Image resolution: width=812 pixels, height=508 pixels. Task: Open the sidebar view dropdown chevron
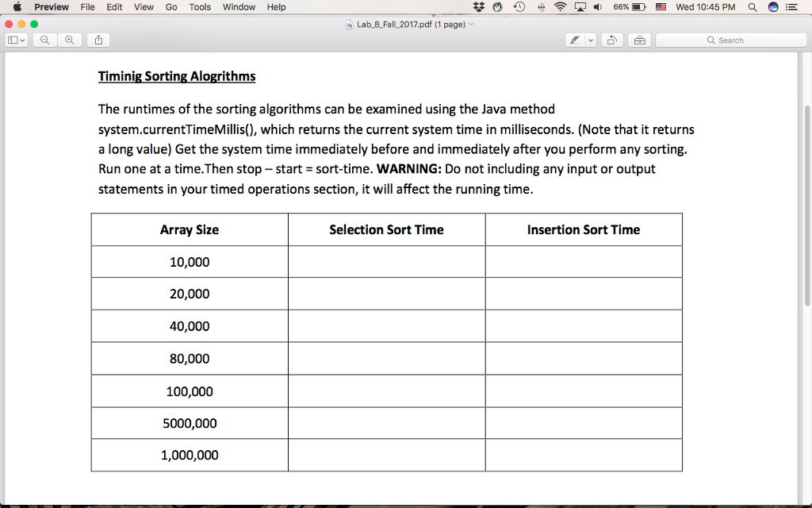25,39
